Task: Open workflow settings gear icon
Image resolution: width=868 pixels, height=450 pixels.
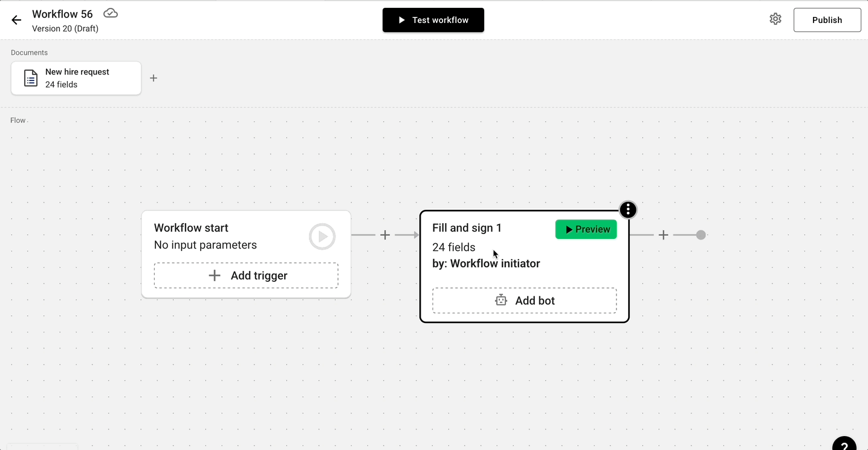Action: [776, 19]
